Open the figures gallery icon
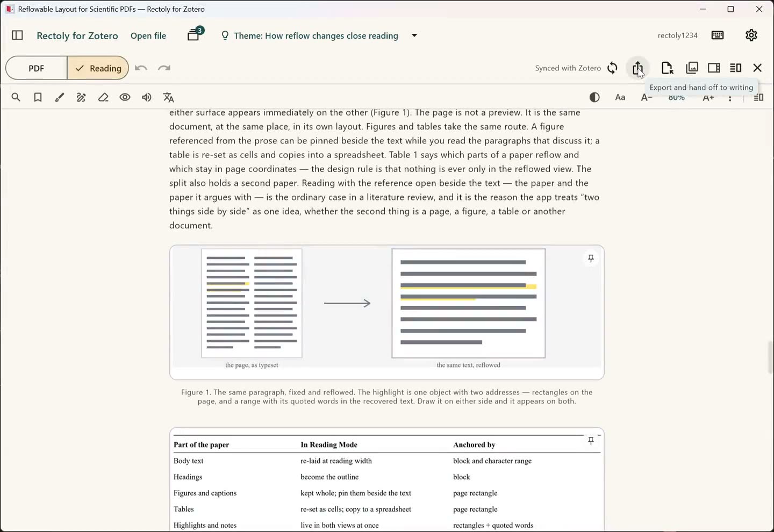This screenshot has width=774, height=532. coord(692,68)
